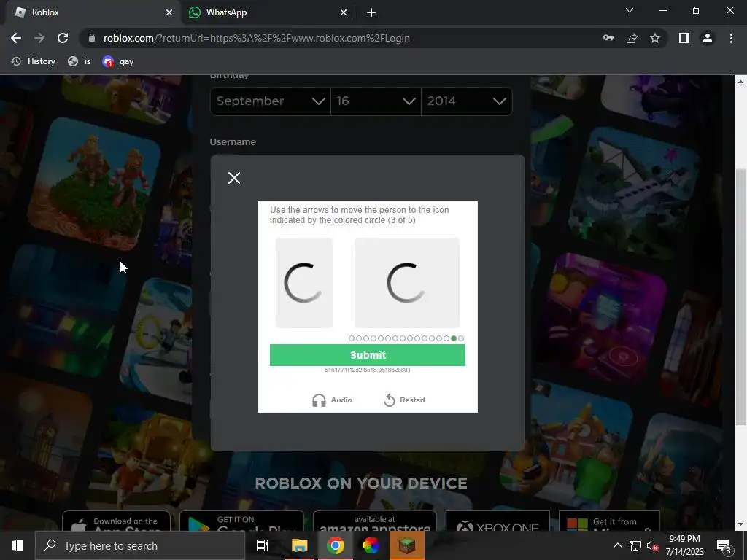Screen dimensions: 747x560
Task: Switch to the Audio challenge
Action: [x=332, y=400]
